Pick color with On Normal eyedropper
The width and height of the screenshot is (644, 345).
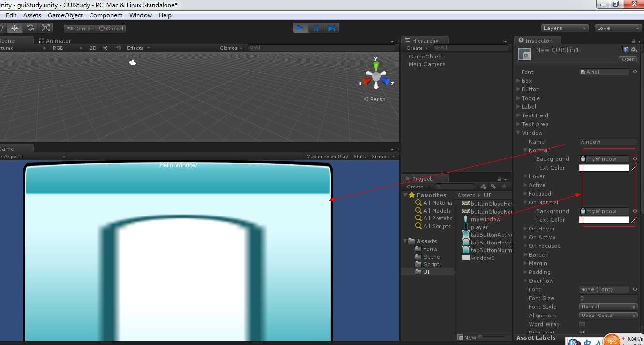click(x=634, y=220)
